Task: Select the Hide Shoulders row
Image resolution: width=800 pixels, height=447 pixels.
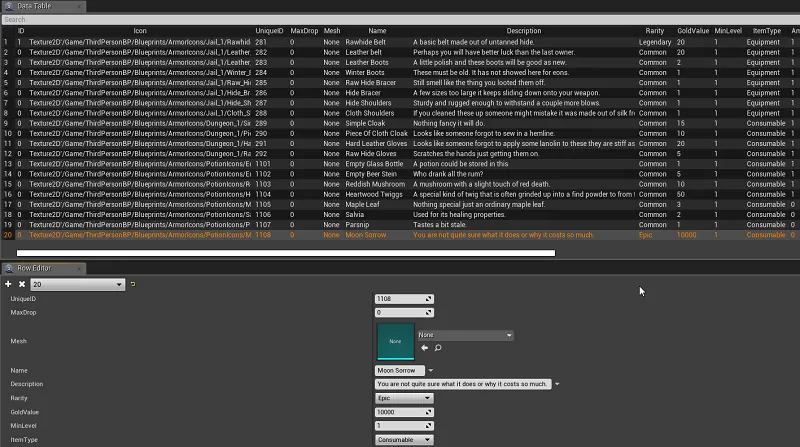Action: [x=400, y=103]
